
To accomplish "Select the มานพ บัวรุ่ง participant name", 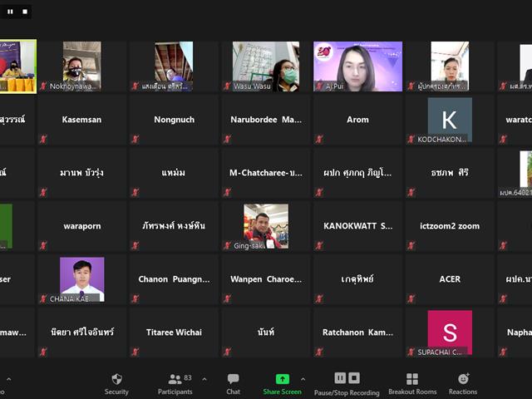I will [x=81, y=173].
